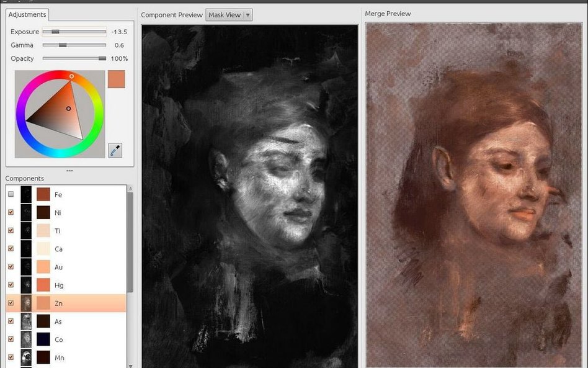Click the Opacity value "100%"

pos(119,58)
